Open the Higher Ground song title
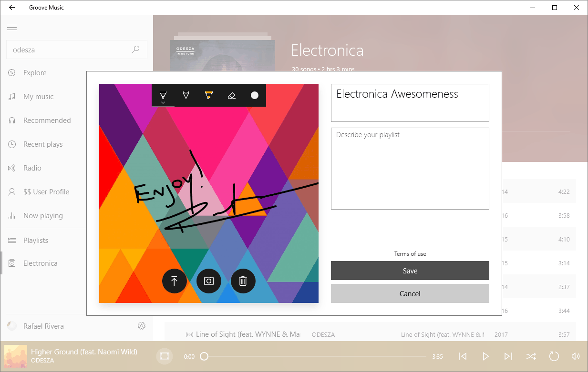This screenshot has height=372, width=588. tap(84, 352)
